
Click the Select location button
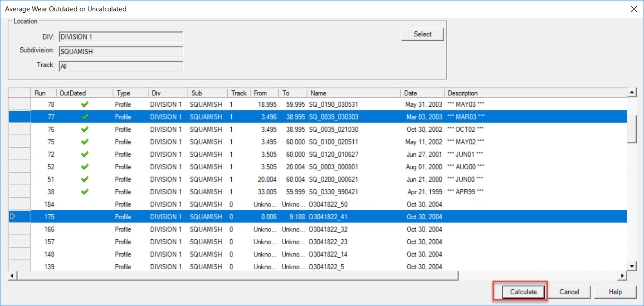(422, 34)
